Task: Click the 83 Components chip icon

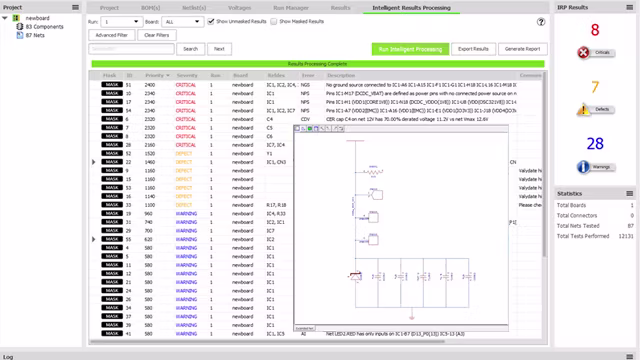Action: (x=19, y=27)
